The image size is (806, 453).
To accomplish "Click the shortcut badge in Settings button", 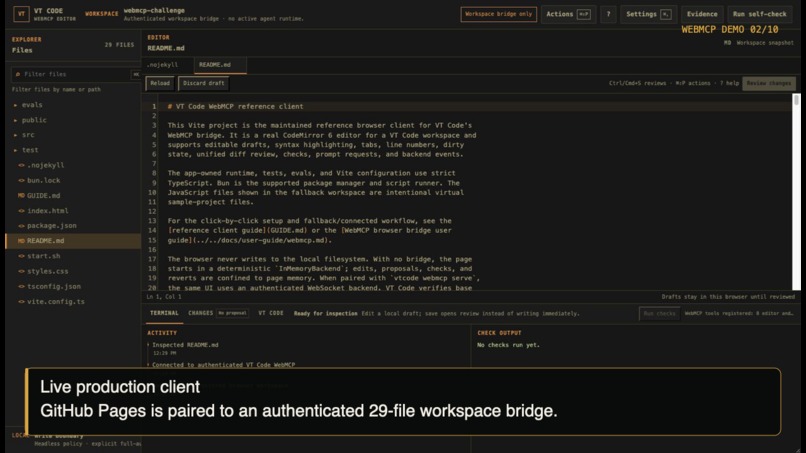I will coord(666,14).
